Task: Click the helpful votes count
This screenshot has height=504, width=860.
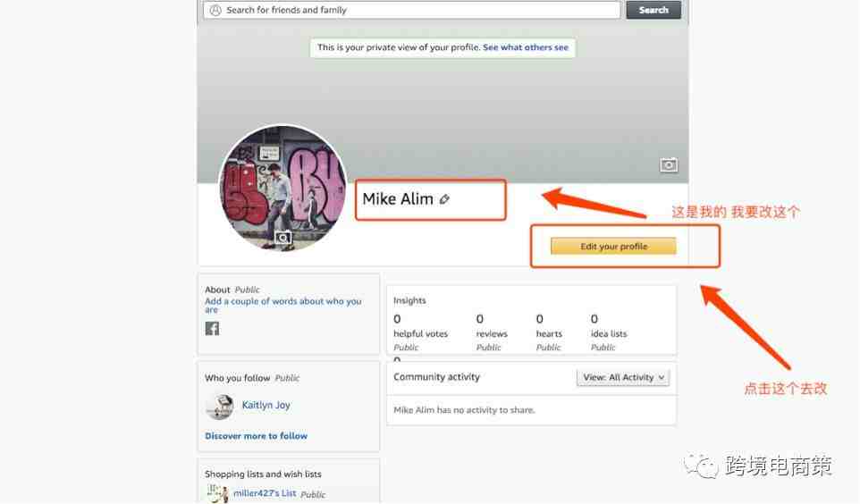Action: 397,319
